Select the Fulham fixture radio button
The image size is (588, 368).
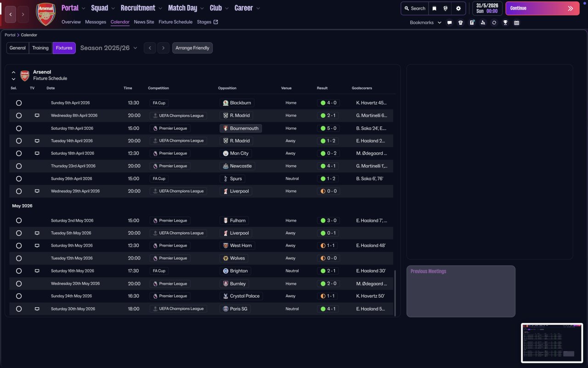[19, 221]
